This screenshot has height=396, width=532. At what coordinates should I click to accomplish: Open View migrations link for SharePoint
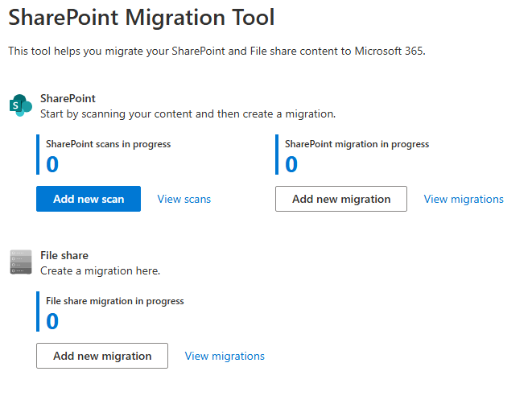pyautogui.click(x=464, y=199)
